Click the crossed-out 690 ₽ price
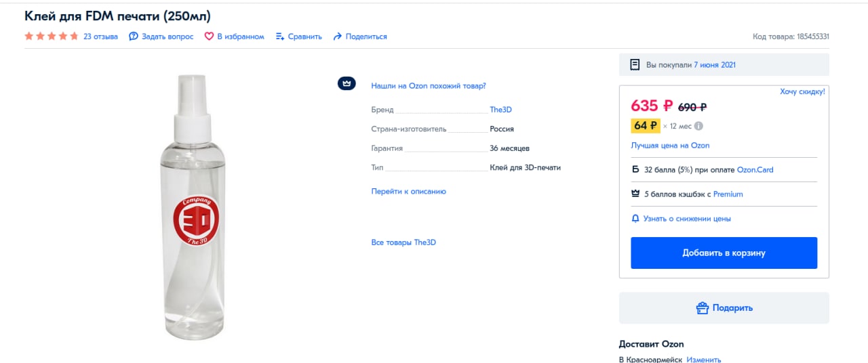 tap(692, 107)
